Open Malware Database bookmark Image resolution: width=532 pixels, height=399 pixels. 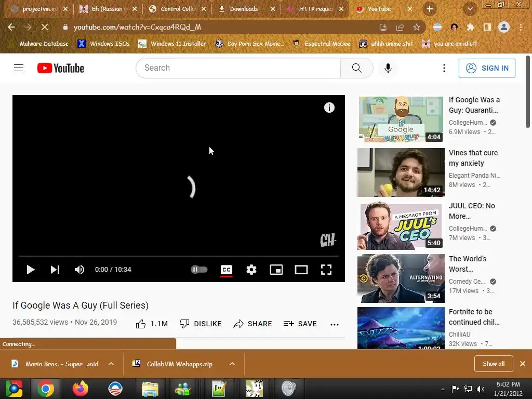(x=39, y=44)
